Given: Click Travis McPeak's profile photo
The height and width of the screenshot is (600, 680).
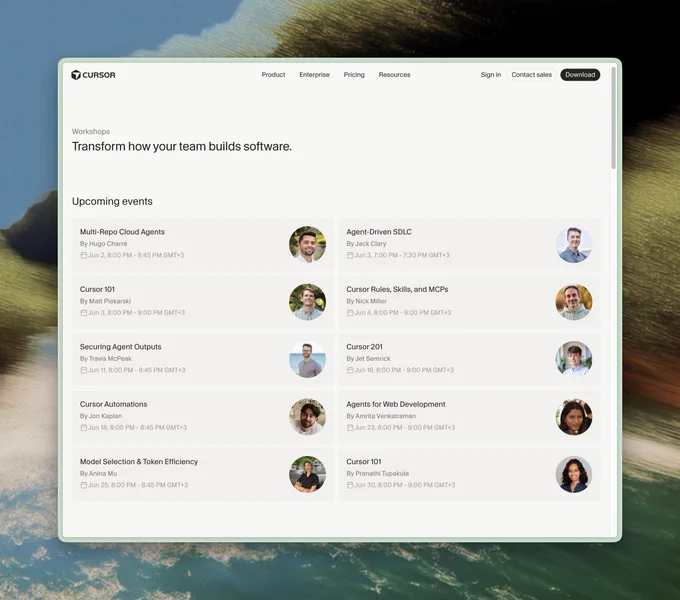Looking at the screenshot, I should coord(307,359).
